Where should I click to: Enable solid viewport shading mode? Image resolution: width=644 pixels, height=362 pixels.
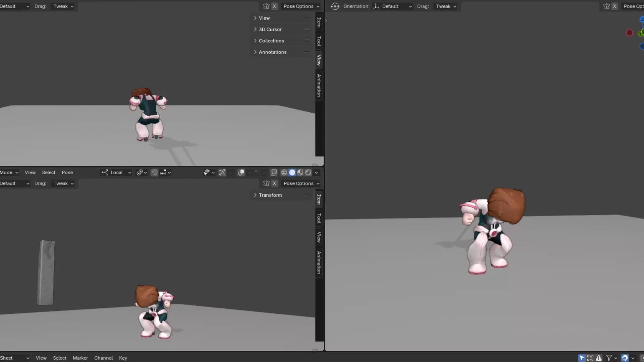tap(292, 172)
